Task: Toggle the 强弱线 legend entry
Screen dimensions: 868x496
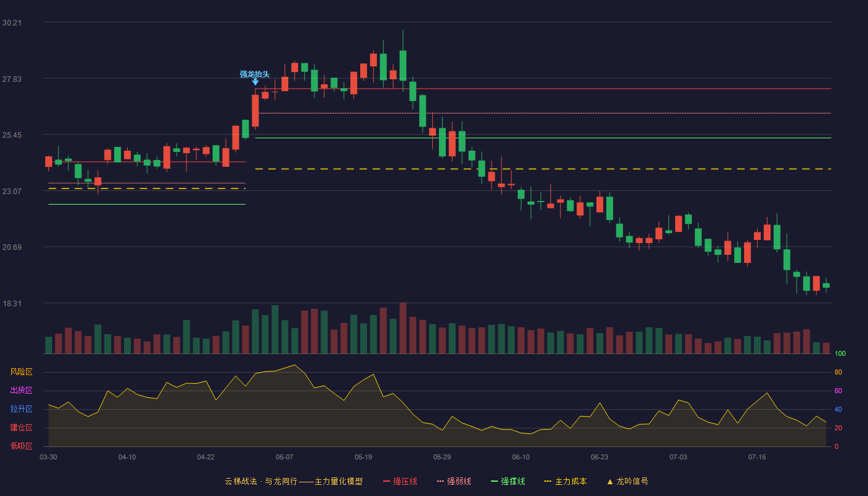Action: pyautogui.click(x=454, y=481)
